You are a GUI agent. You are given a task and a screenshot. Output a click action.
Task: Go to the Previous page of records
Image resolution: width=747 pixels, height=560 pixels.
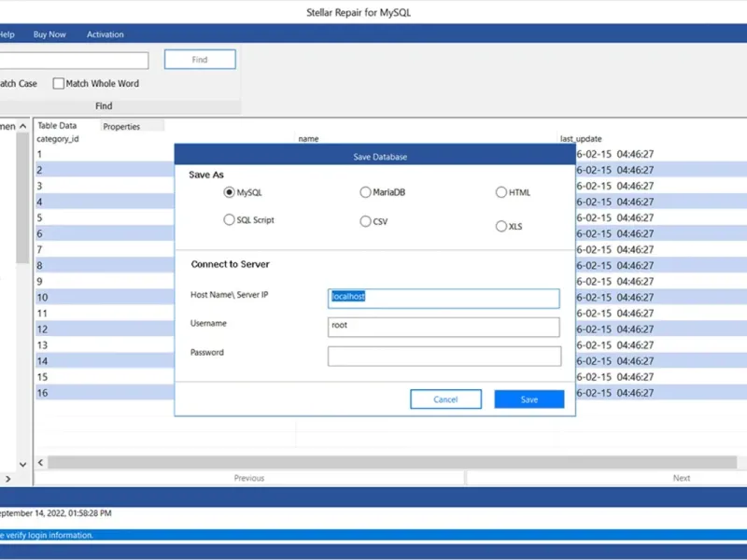tap(248, 478)
